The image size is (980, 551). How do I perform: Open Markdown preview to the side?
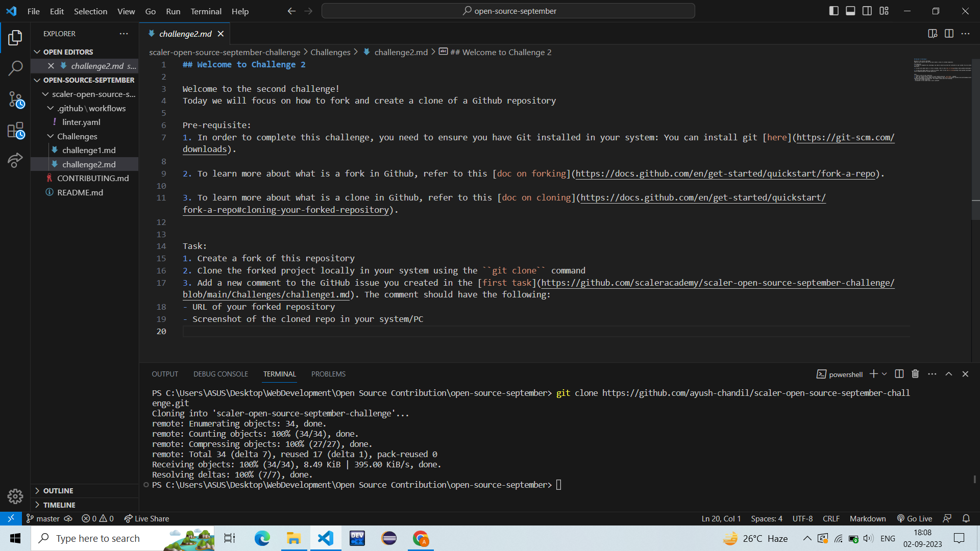point(933,34)
